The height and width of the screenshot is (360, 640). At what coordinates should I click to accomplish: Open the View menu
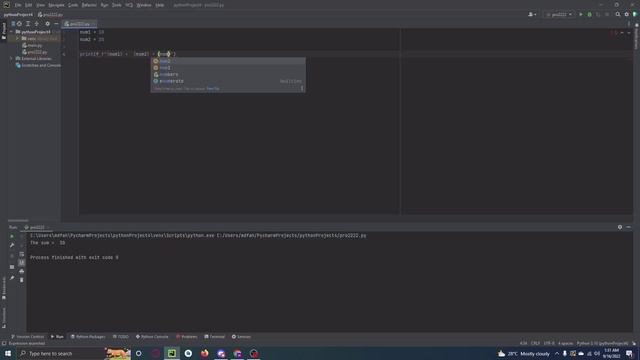tap(40, 5)
